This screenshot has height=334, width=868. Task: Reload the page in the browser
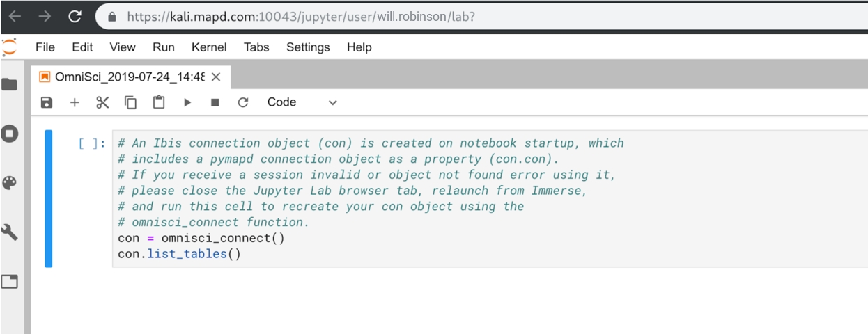[x=75, y=17]
